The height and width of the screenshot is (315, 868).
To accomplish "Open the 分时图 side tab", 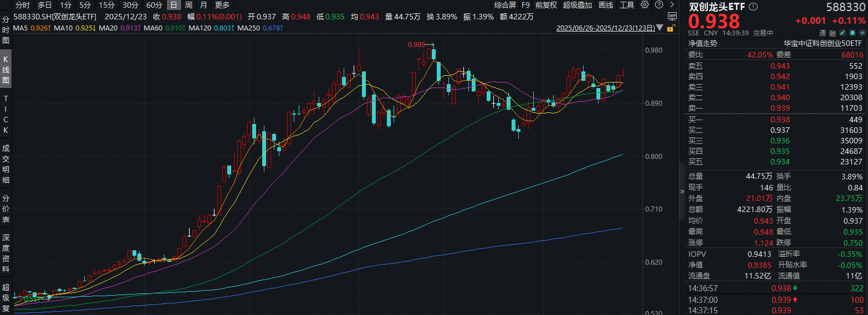I will (6, 30).
